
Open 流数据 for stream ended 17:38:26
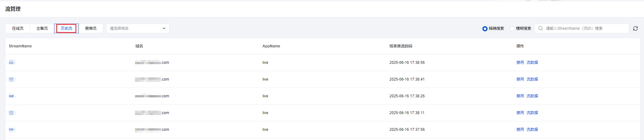532,96
